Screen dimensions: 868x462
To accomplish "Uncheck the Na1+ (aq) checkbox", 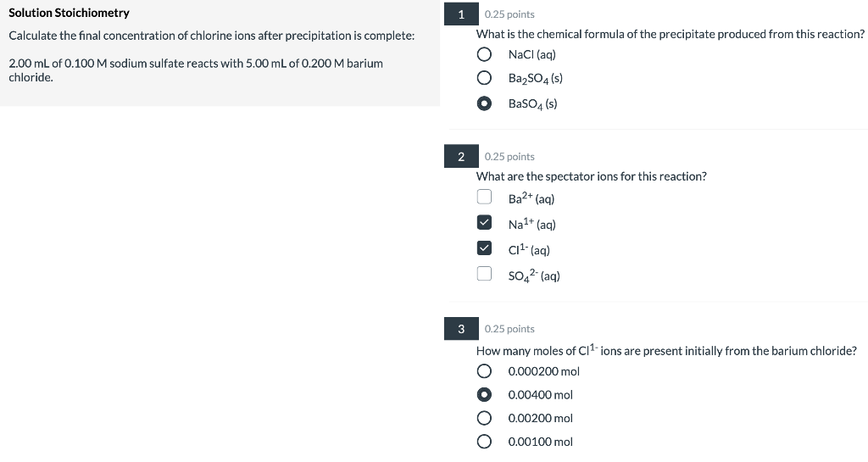I will tap(484, 224).
